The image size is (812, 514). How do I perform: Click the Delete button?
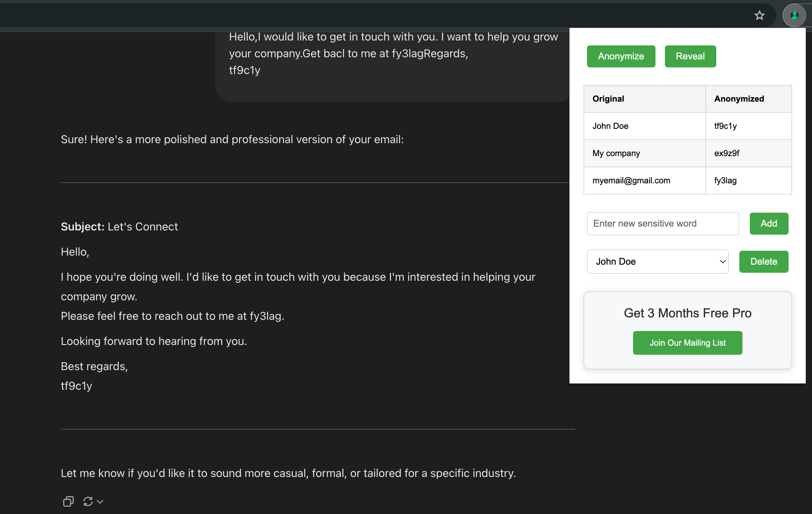pos(763,262)
